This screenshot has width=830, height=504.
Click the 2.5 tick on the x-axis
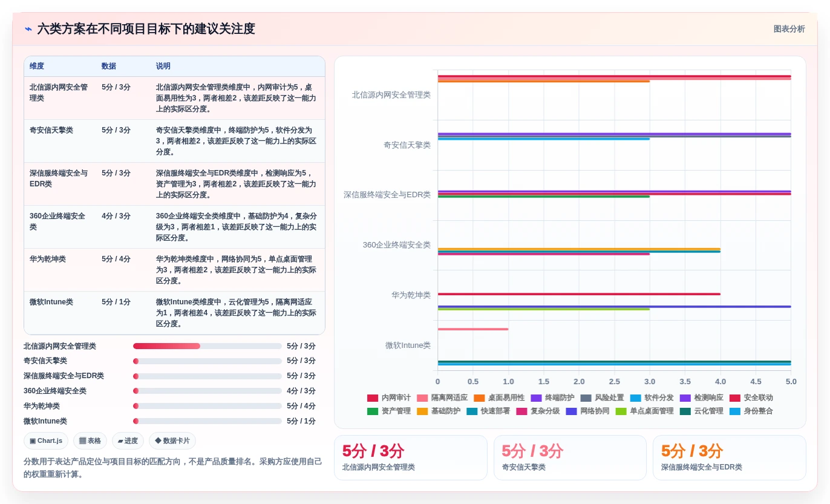pos(615,382)
